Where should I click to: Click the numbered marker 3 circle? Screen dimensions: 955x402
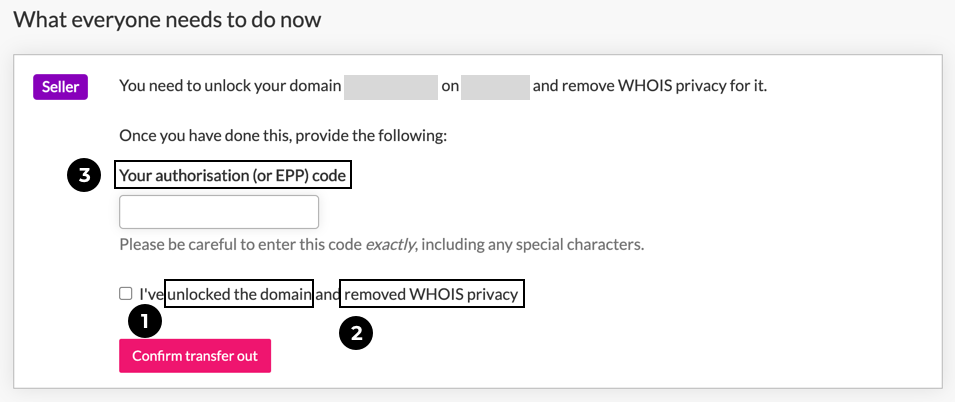83,175
